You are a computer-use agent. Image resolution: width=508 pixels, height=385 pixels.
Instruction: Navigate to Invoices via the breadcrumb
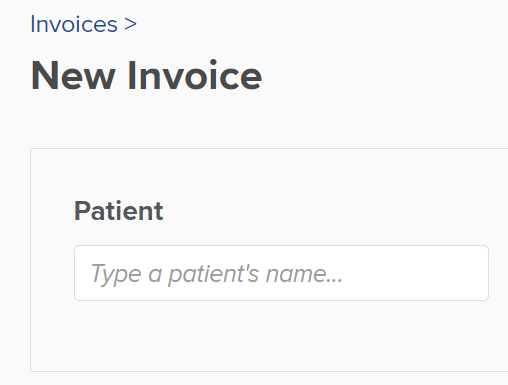[x=74, y=24]
